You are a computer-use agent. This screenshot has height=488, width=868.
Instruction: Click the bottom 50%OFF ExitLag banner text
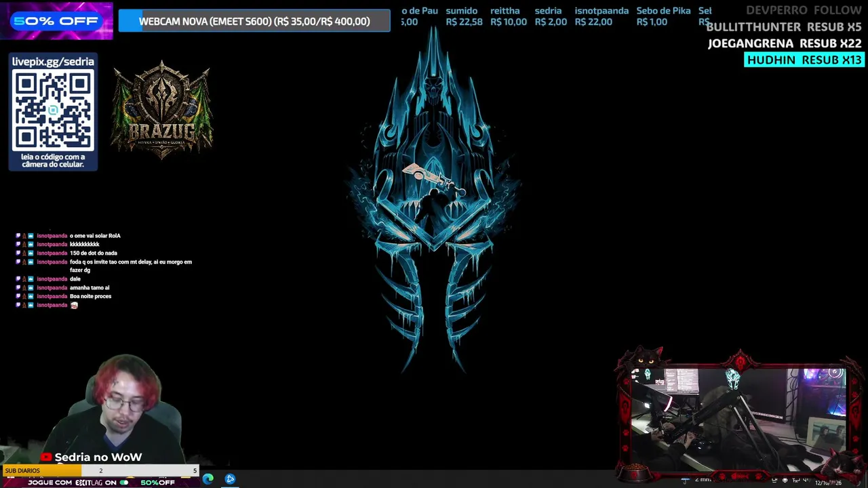point(157,483)
